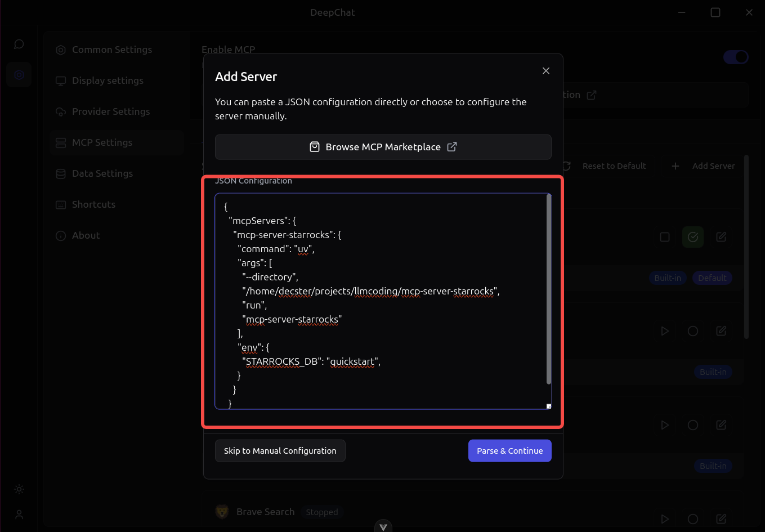Click the Default badge in the server list
The height and width of the screenshot is (532, 765).
pyautogui.click(x=712, y=278)
